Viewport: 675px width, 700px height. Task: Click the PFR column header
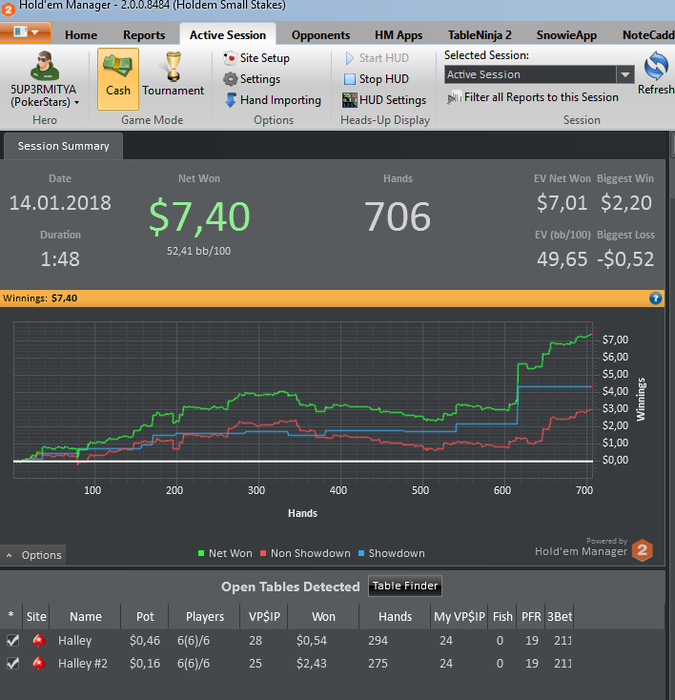pyautogui.click(x=531, y=617)
